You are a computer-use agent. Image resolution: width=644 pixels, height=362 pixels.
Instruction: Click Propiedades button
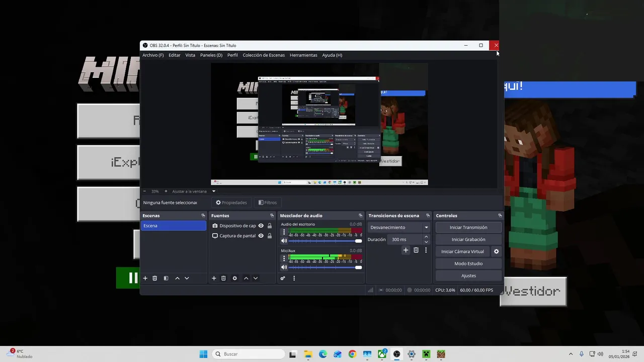(x=231, y=203)
